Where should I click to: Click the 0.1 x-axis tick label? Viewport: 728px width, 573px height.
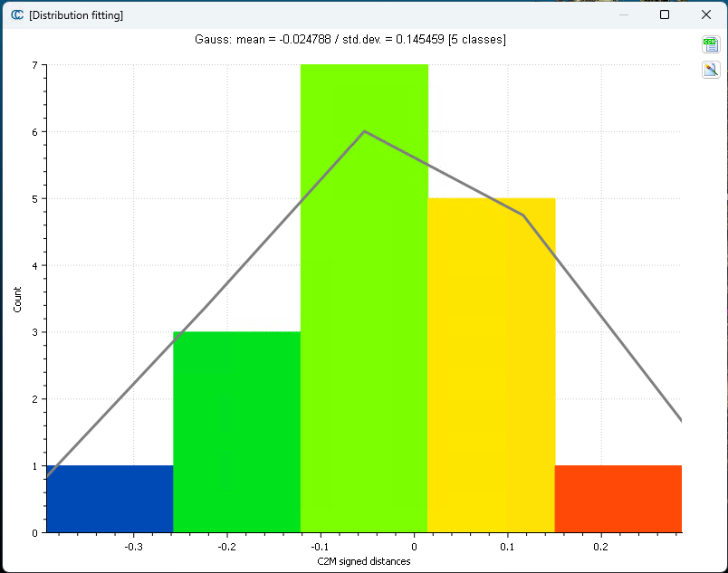pyautogui.click(x=507, y=547)
